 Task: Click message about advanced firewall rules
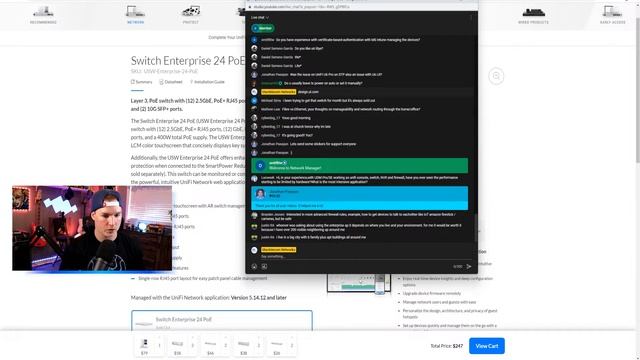[359, 217]
